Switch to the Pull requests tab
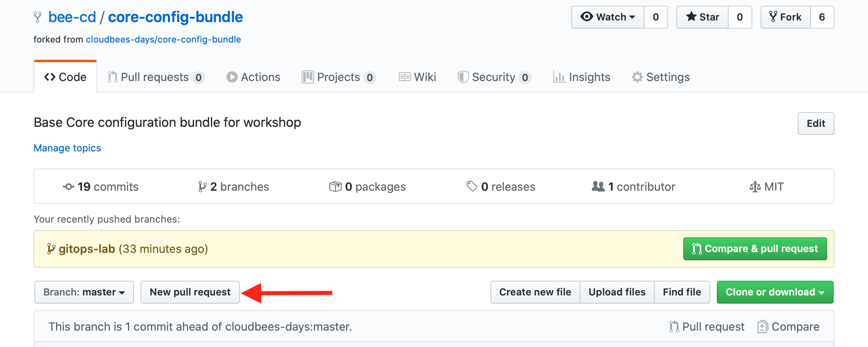Screen dimensions: 868x347 pyautogui.click(x=156, y=77)
